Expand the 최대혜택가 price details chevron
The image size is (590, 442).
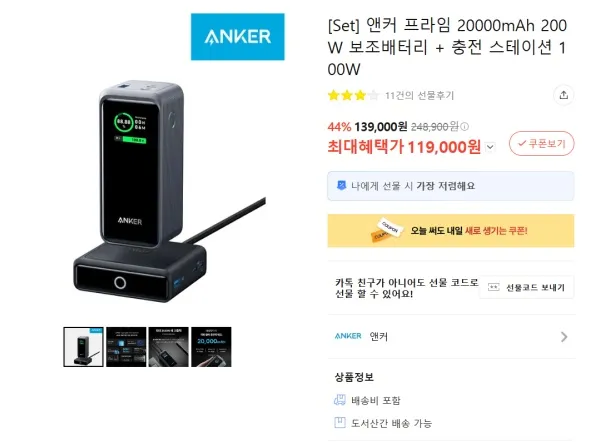tap(490, 147)
